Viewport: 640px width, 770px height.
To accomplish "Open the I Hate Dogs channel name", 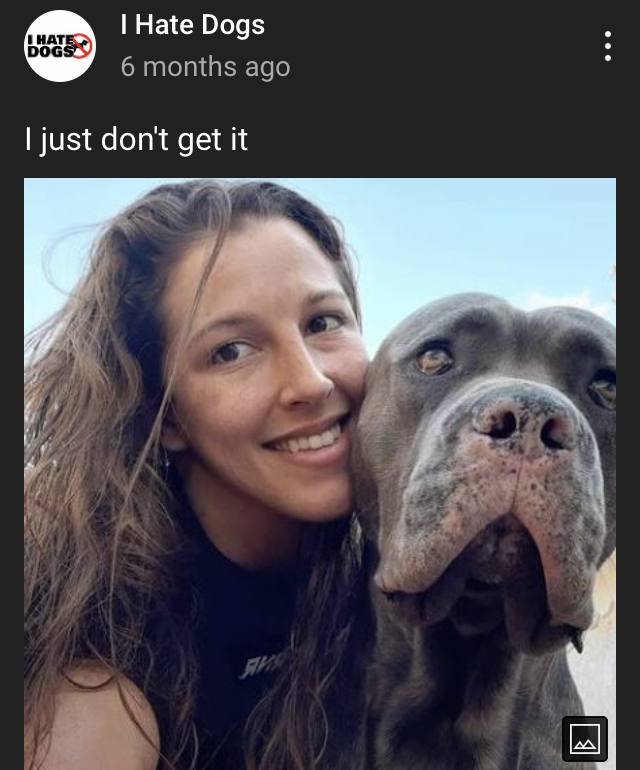I will tap(193, 25).
